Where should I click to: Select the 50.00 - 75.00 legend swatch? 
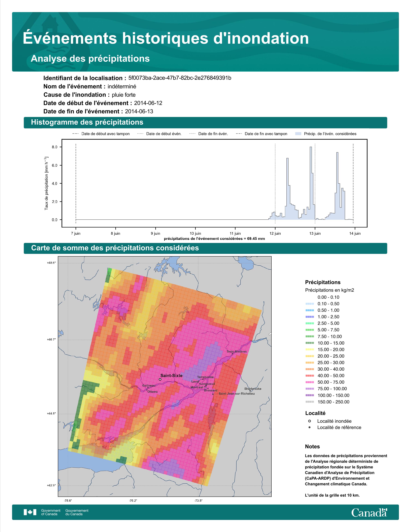[x=309, y=382]
